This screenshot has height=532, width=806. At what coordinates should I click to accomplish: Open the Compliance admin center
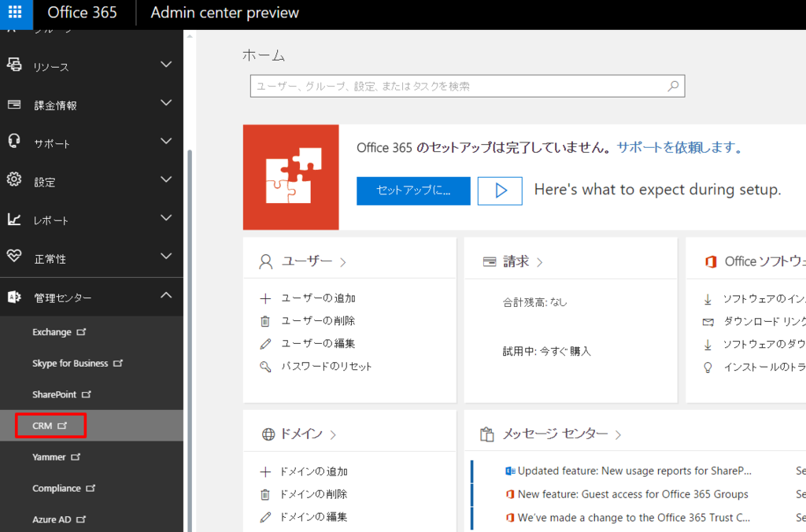(64, 488)
